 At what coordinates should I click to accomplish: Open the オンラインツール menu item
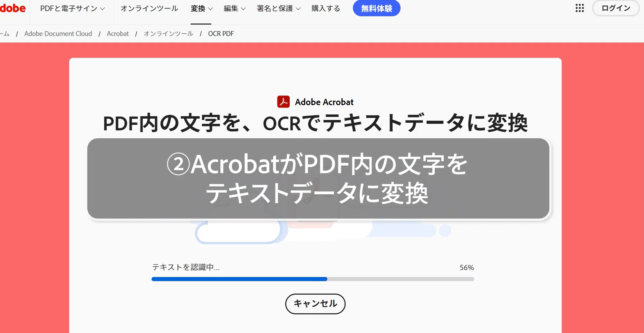(149, 8)
